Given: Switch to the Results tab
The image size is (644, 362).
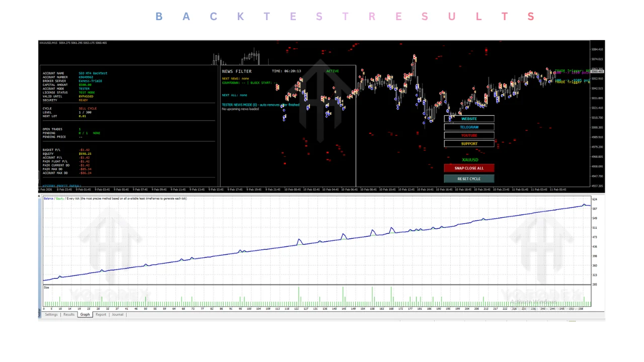Looking at the screenshot, I should (x=69, y=315).
